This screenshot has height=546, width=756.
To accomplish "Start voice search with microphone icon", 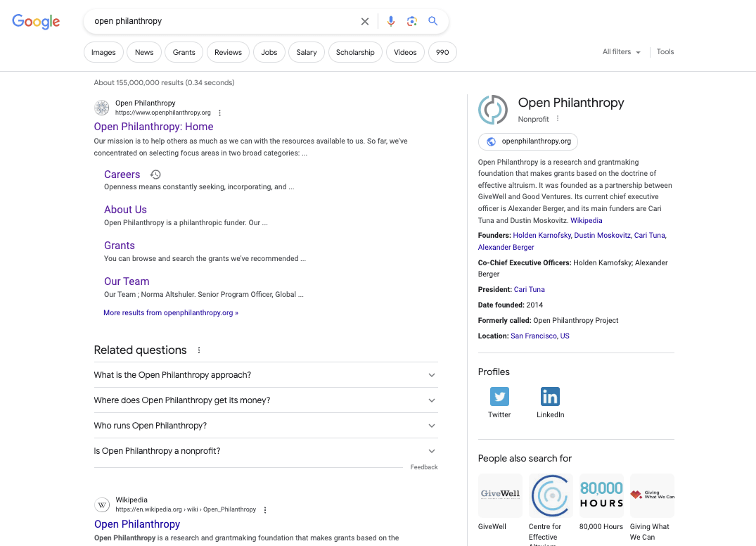I will [391, 21].
